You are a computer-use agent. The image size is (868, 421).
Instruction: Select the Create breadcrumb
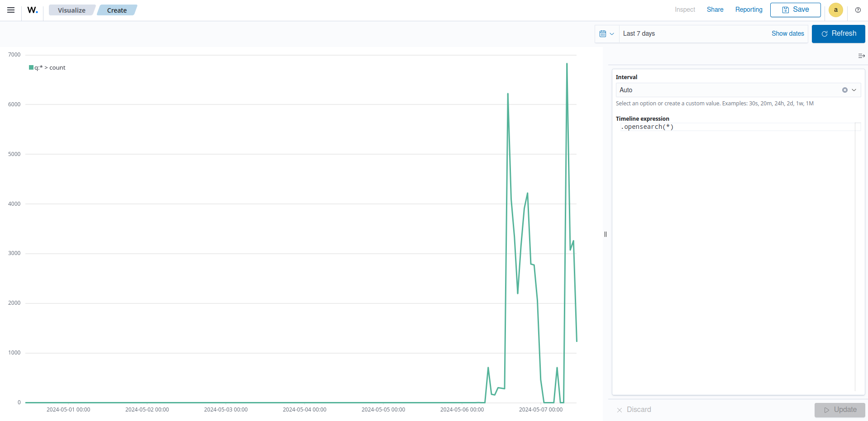click(117, 10)
